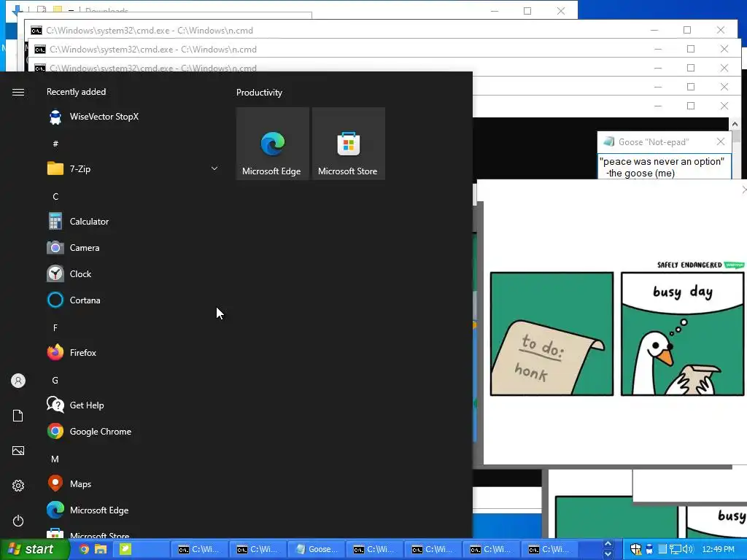Click the 'Recently added' heading
This screenshot has width=747, height=560.
(76, 92)
